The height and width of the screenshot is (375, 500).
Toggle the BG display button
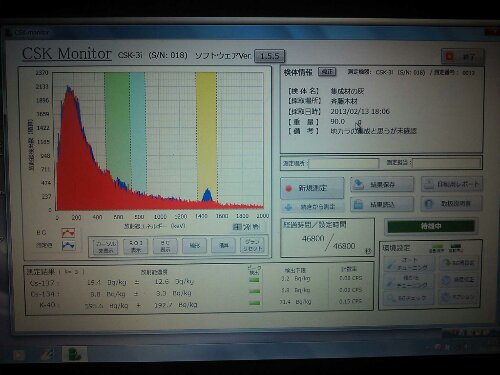(165, 246)
